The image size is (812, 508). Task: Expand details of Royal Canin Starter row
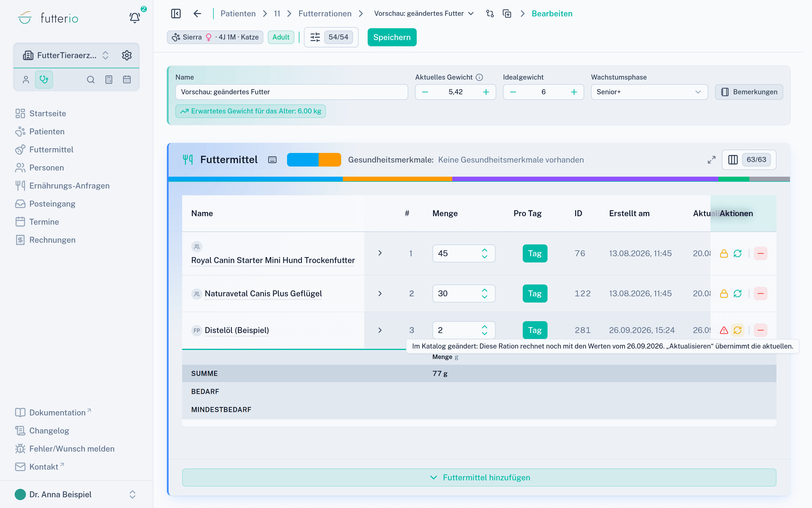380,253
